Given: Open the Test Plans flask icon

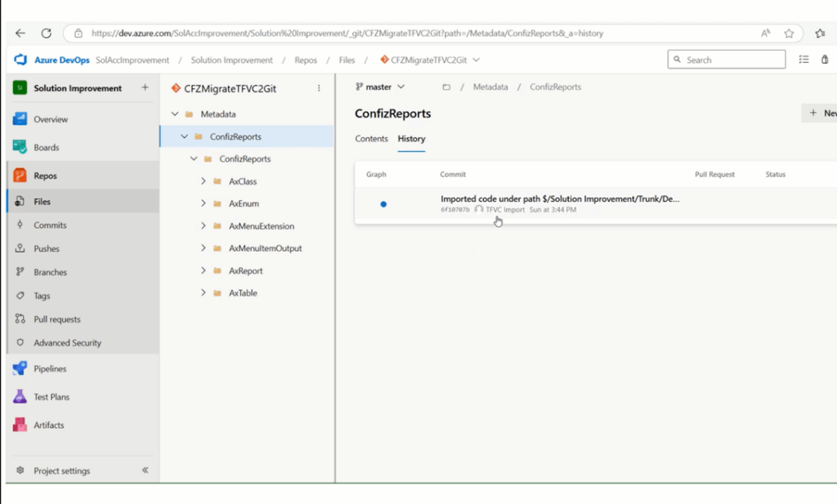Looking at the screenshot, I should tap(20, 396).
